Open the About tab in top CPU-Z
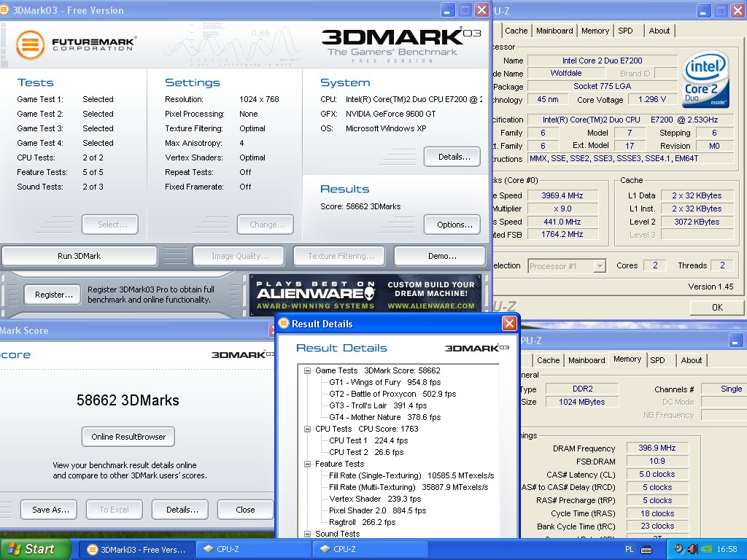Viewport: 747px width, 560px height. [659, 31]
